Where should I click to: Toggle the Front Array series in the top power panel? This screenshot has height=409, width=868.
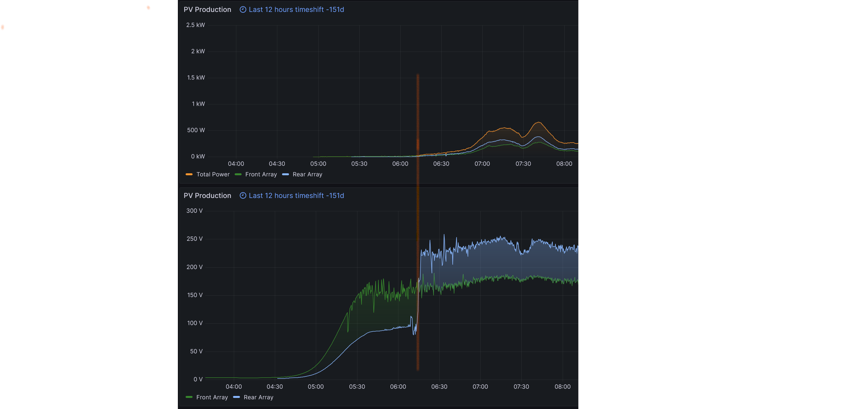(x=261, y=174)
